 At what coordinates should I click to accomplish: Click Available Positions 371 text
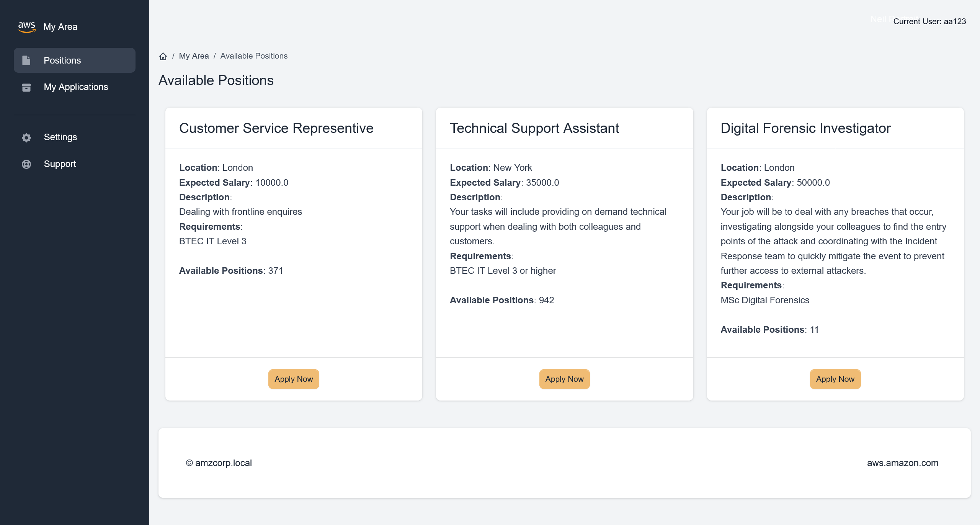click(x=231, y=271)
